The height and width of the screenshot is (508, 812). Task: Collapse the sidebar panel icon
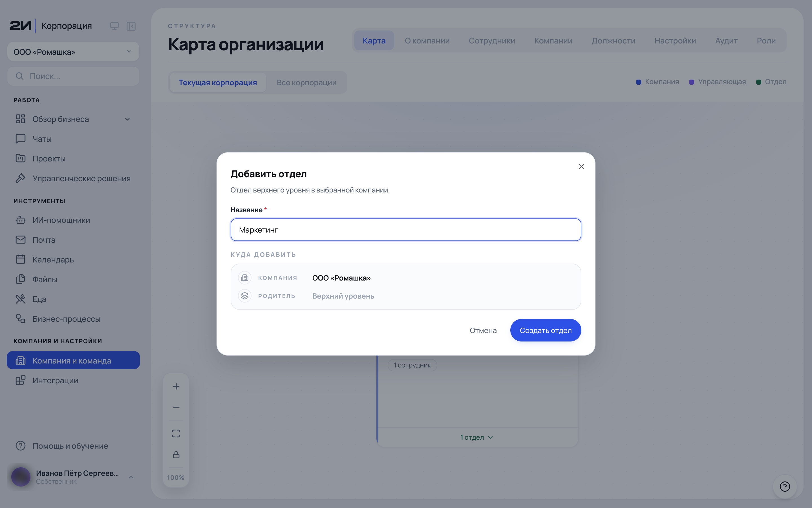coord(131,26)
